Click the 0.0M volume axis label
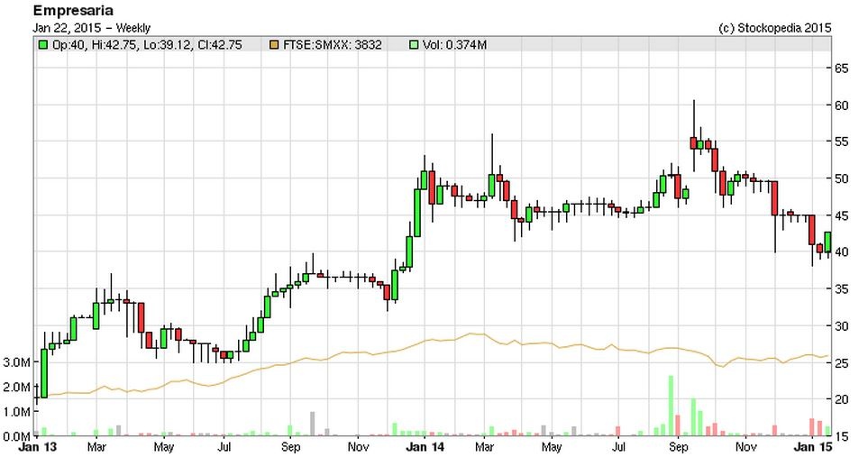The width and height of the screenshot is (868, 466). (x=17, y=436)
